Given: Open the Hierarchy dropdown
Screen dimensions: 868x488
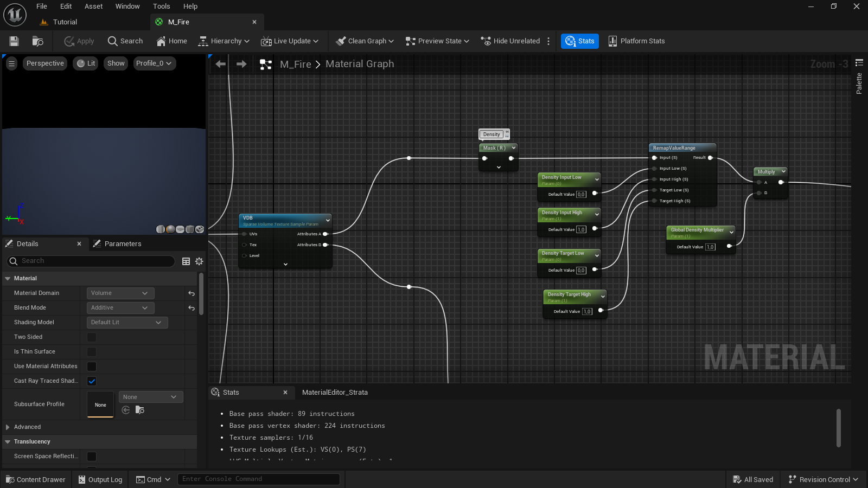Looking at the screenshot, I should click(x=224, y=41).
